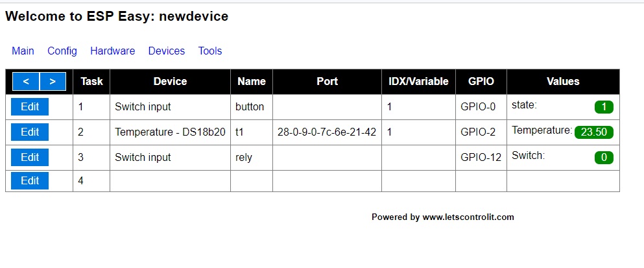Open the Config menu link
Viewport: 644px width, 268px height.
(62, 51)
